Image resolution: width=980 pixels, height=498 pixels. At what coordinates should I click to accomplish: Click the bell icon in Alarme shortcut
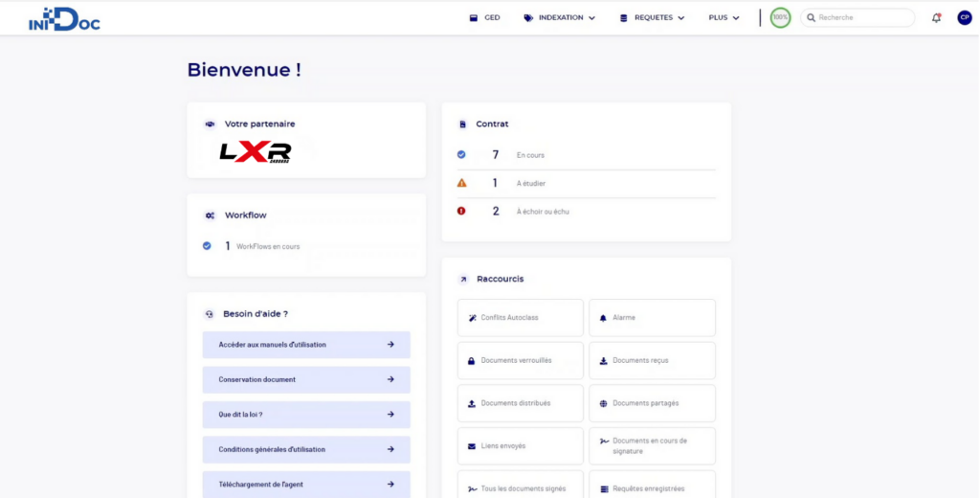coord(603,318)
